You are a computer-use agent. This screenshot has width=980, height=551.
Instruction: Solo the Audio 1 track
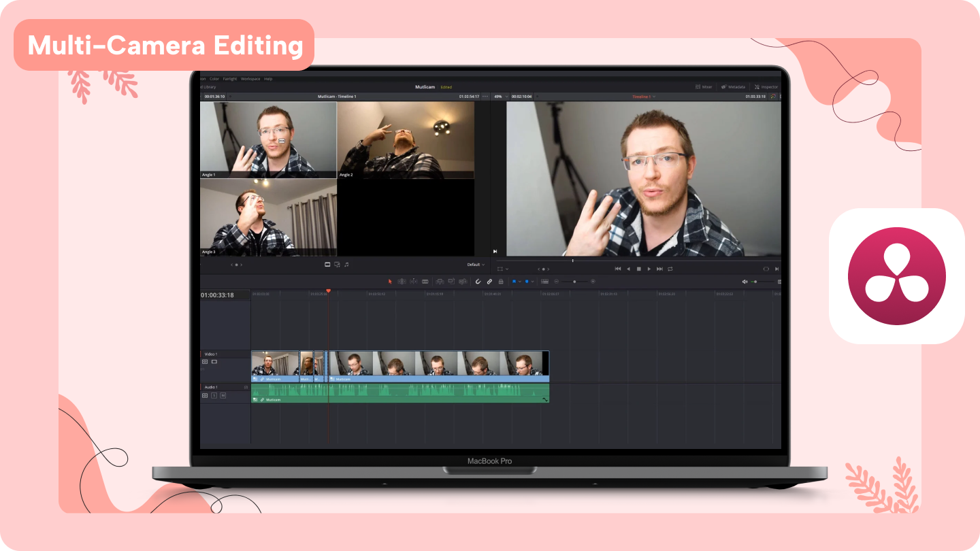coord(214,395)
